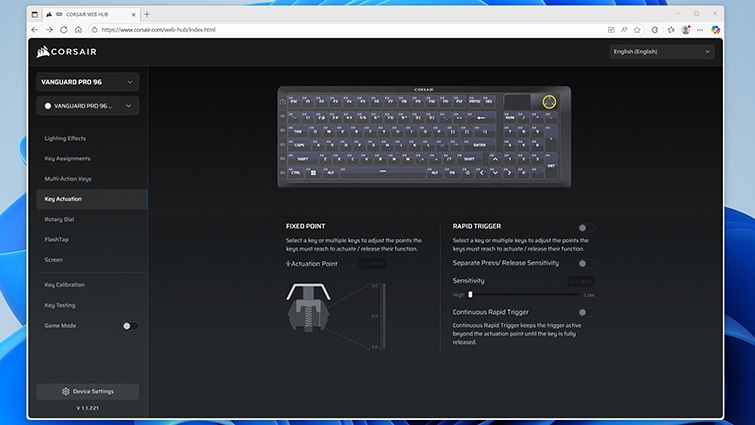Click the Corsair sails logo

(x=43, y=52)
